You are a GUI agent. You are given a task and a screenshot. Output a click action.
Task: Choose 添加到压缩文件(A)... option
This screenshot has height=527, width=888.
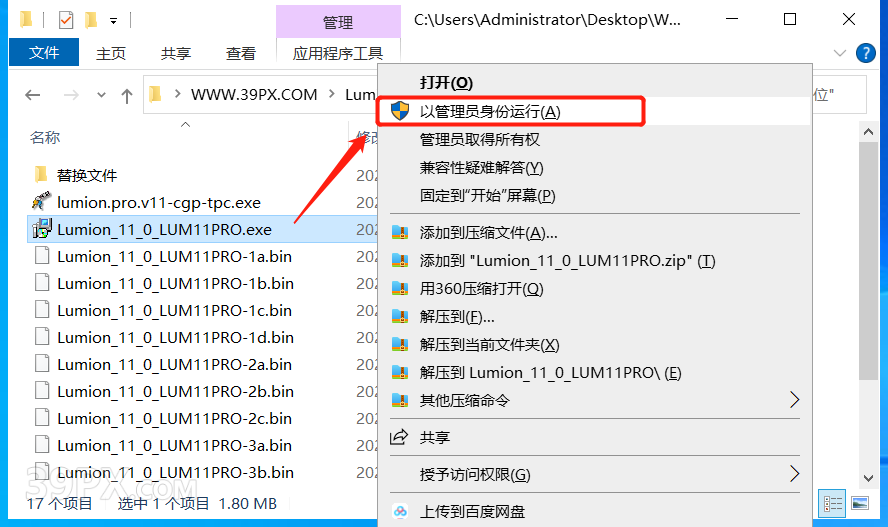pos(488,233)
